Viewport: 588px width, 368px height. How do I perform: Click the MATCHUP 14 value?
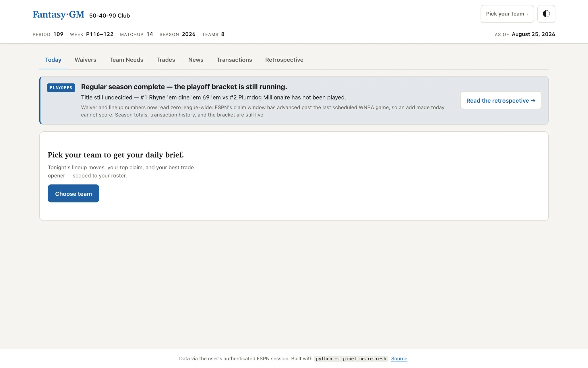150,34
